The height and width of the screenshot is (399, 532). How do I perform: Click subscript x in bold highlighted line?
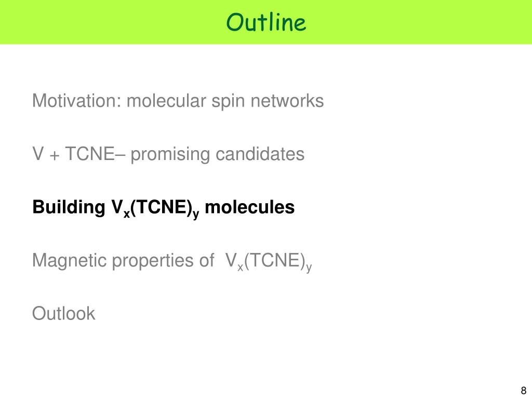(x=127, y=214)
